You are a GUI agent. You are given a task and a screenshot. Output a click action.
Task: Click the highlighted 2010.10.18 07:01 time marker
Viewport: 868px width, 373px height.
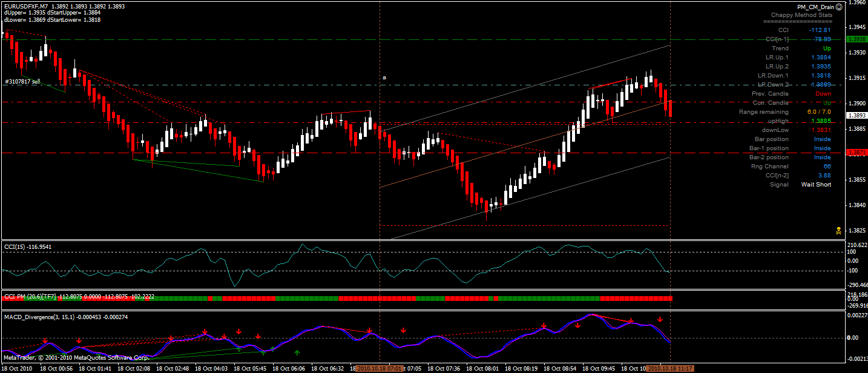pos(379,368)
